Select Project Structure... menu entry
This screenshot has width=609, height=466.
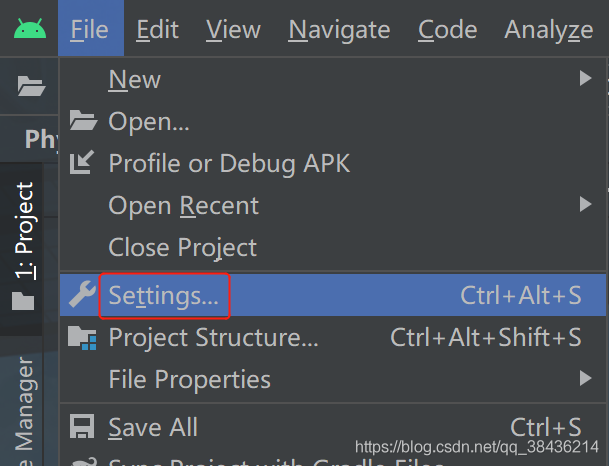[x=214, y=337]
